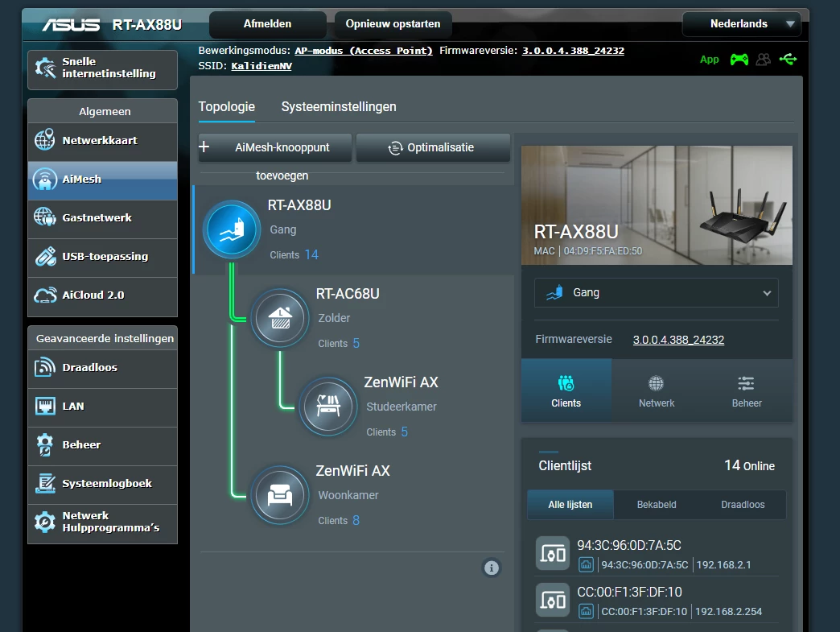The image size is (840, 632).
Task: Select the RT-AC68U Zolder node icon
Action: pyautogui.click(x=280, y=318)
